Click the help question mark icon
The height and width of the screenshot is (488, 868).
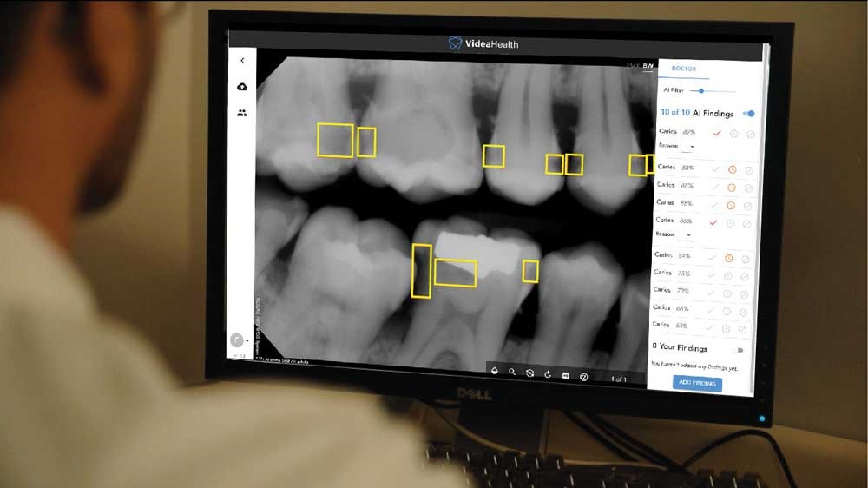click(x=584, y=376)
